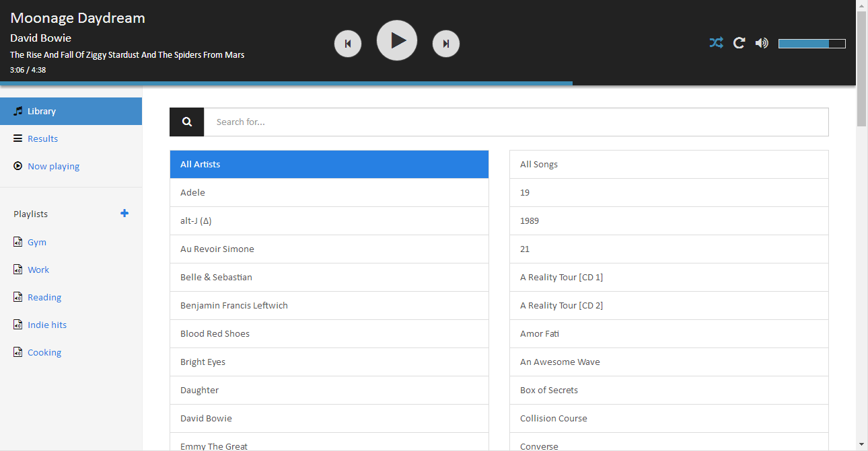
Task: Select artist Bright Eyes
Action: pyautogui.click(x=329, y=362)
